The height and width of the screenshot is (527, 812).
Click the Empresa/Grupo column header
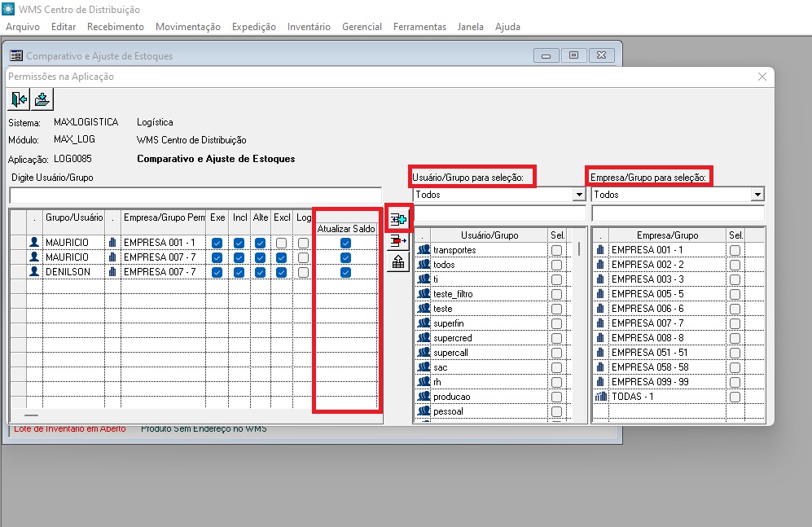[x=667, y=235]
